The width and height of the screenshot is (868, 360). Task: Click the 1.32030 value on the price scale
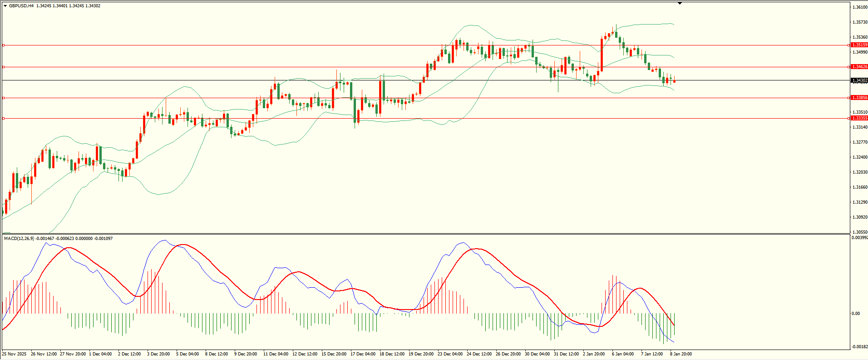click(860, 172)
